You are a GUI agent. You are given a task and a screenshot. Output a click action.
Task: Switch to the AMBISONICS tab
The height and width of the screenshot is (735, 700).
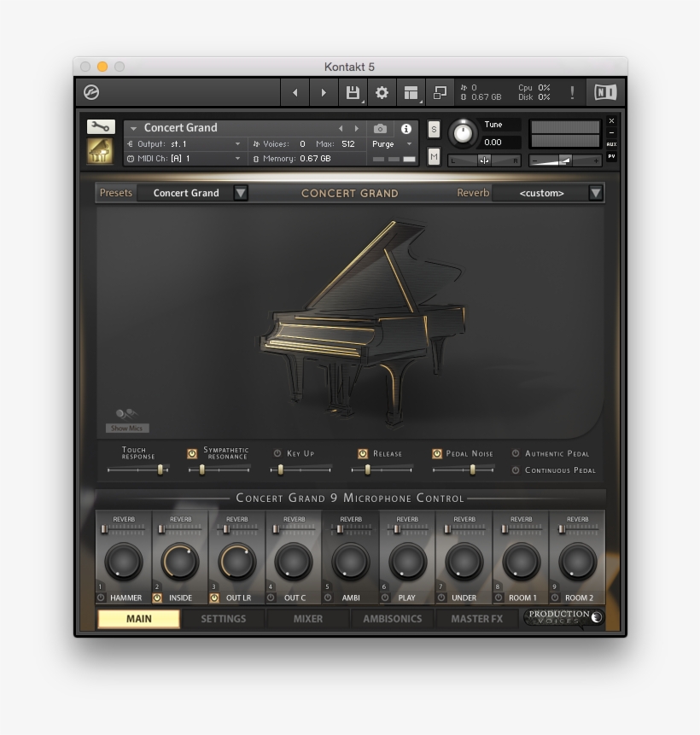click(x=393, y=618)
